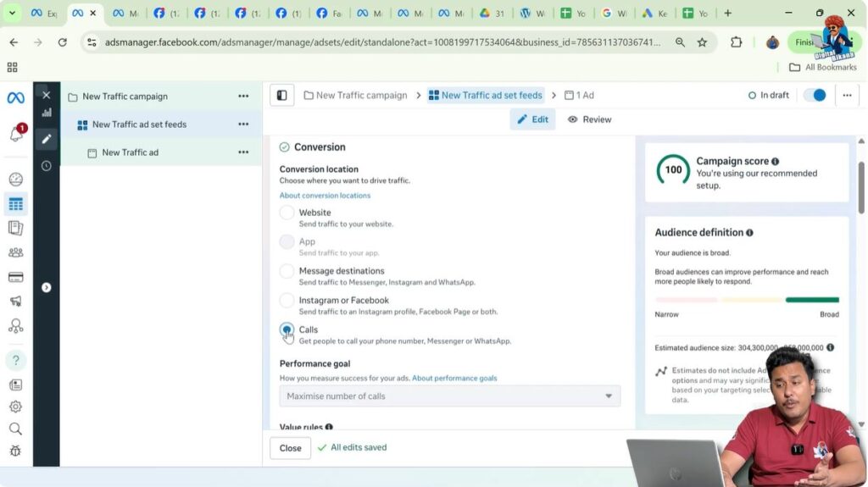Click the edit pencil icon in dark panel
Screen dimensions: 868x487
(47, 138)
